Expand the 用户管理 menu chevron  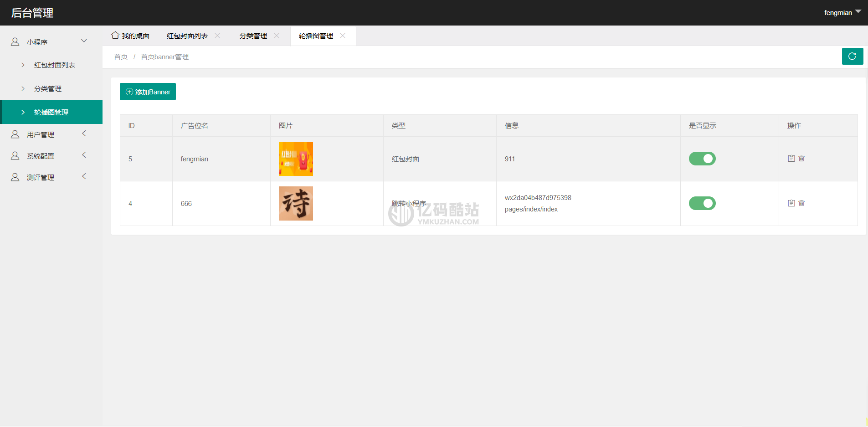click(x=84, y=134)
